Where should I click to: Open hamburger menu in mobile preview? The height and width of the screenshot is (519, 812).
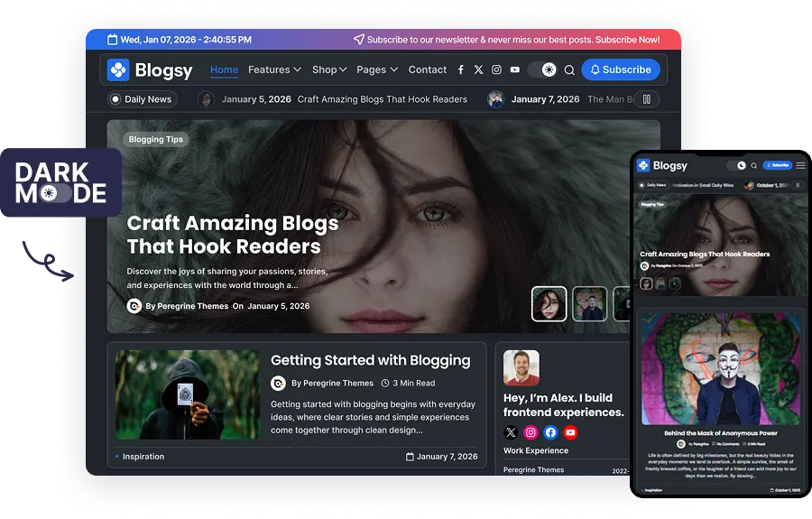point(800,165)
